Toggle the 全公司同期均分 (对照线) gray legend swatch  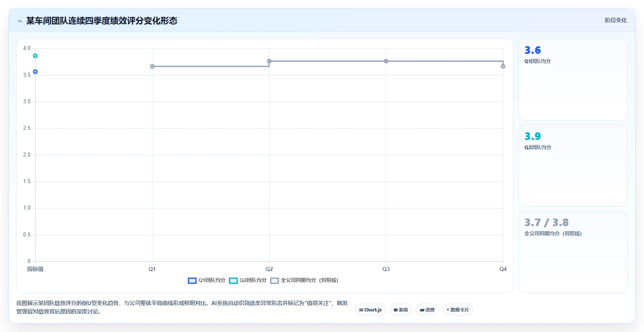point(275,280)
